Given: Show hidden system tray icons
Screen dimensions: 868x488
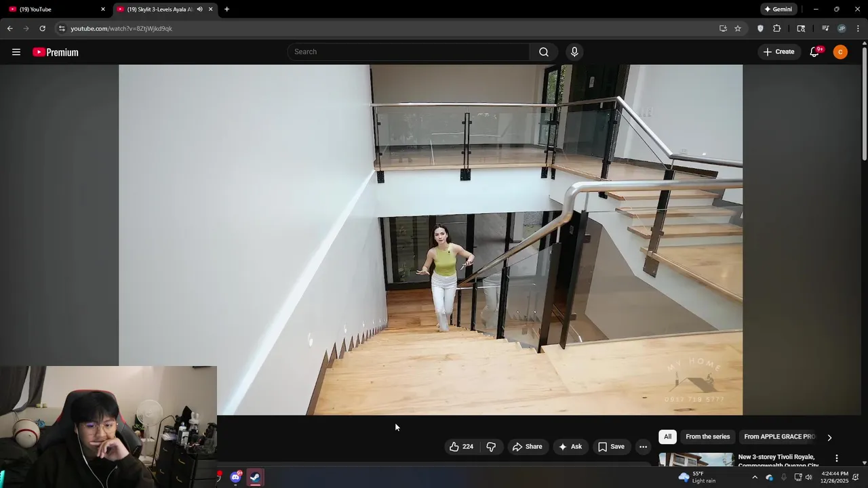Looking at the screenshot, I should pyautogui.click(x=754, y=477).
